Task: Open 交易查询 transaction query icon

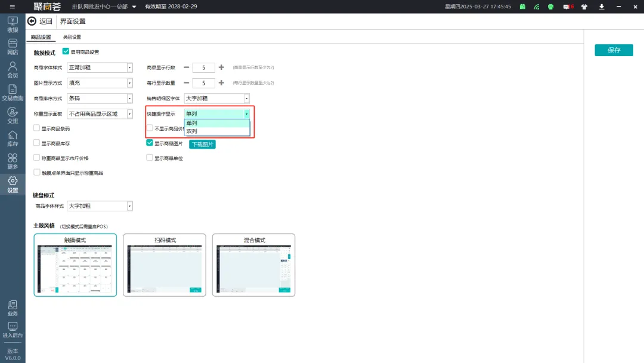Action: coord(13,93)
